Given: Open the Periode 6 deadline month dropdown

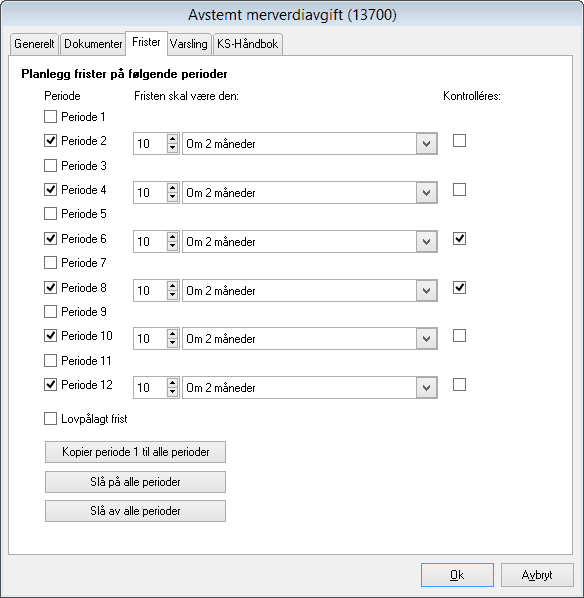Looking at the screenshot, I should point(426,242).
